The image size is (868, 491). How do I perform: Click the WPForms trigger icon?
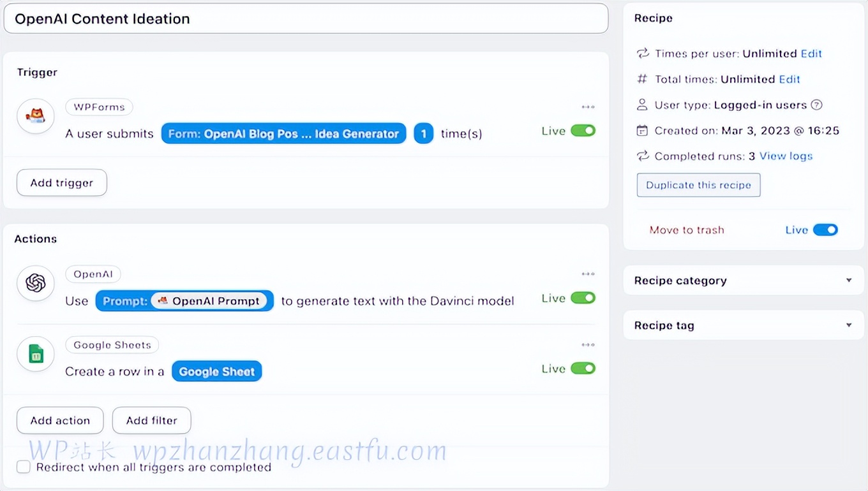(x=36, y=117)
